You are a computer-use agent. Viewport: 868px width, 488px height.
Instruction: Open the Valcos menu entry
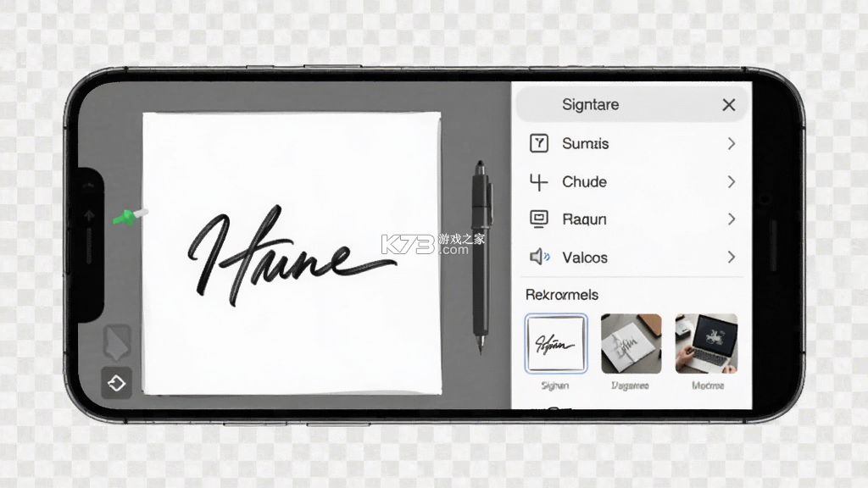coord(632,257)
